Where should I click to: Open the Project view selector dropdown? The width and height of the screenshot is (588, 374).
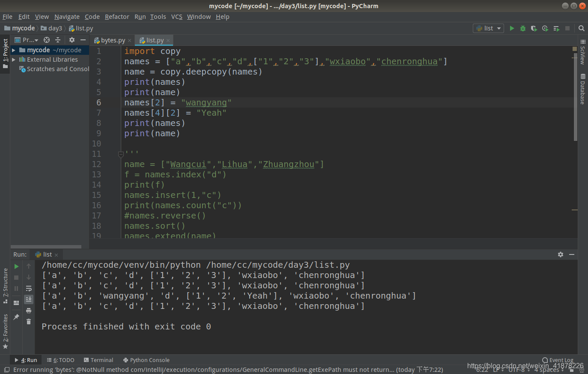pyautogui.click(x=27, y=40)
